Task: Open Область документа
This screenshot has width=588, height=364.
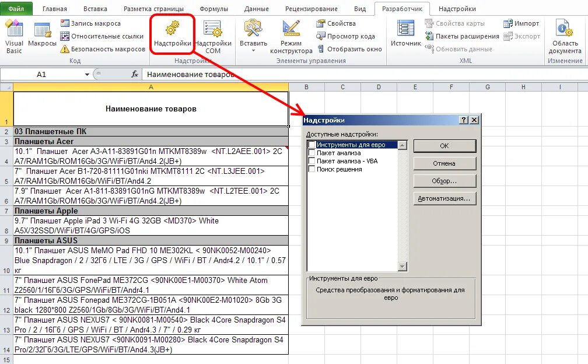Action: 565,37
